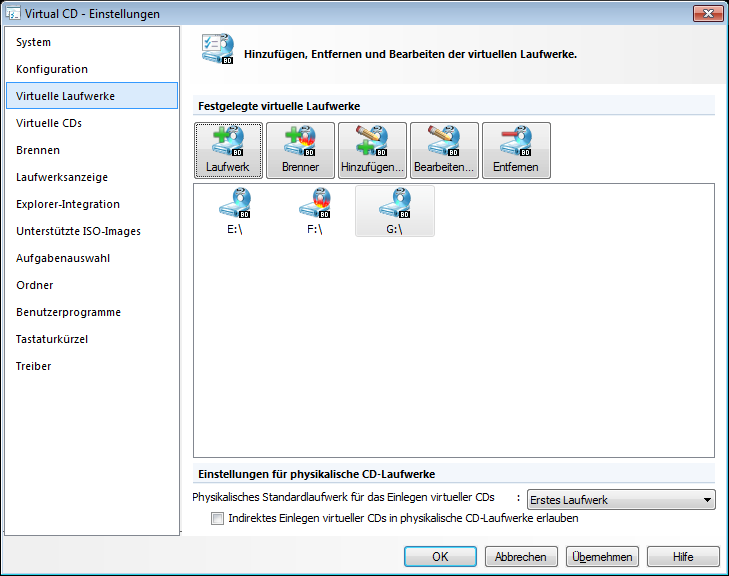Show Laufwerksanzeige settings
Image resolution: width=729 pixels, height=576 pixels.
[x=92, y=177]
